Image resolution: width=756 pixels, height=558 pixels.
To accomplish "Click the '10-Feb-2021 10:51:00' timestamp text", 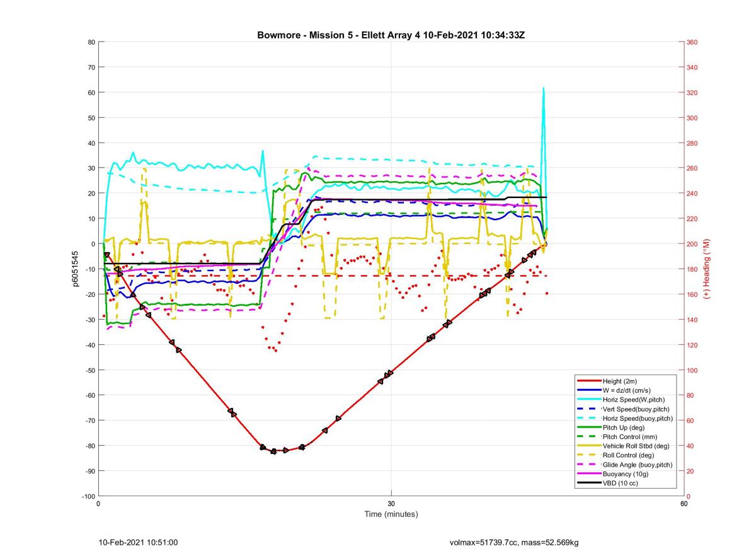I will (139, 542).
